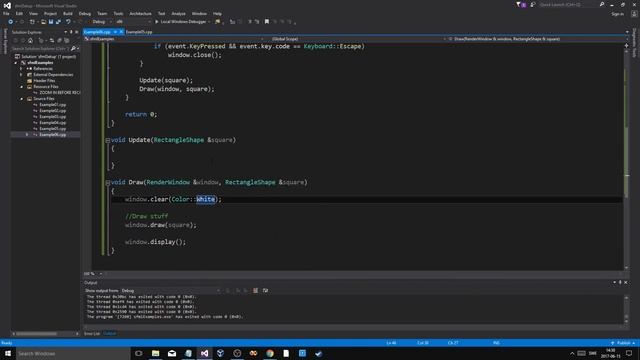Viewport: 640px width, 360px height.
Task: Open the Edit menu
Action: pos(19,13)
